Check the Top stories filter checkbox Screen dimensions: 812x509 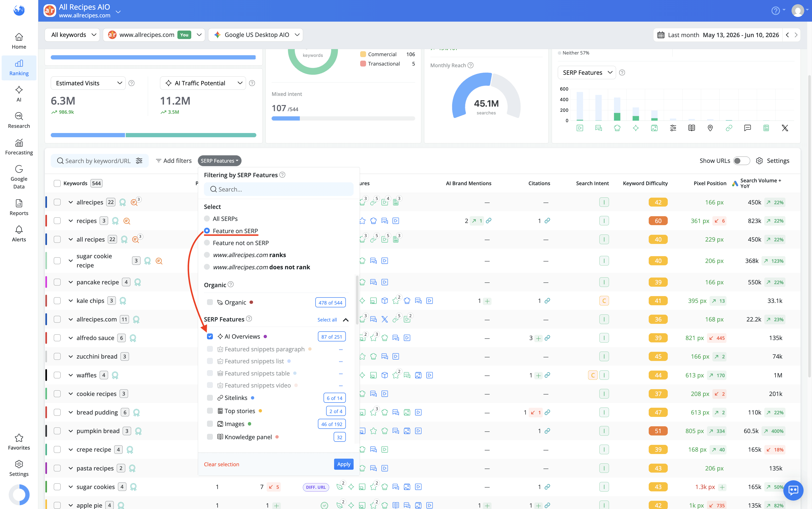[x=210, y=411]
